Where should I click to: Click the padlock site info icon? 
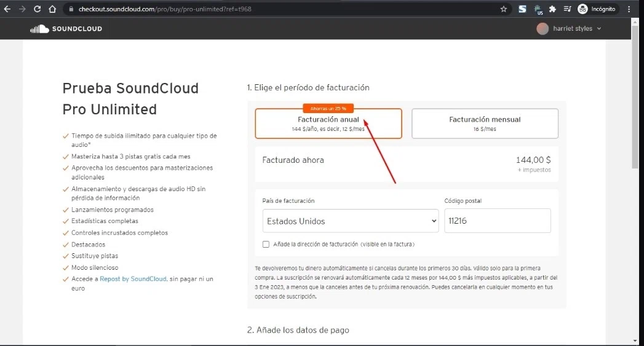[x=71, y=9]
